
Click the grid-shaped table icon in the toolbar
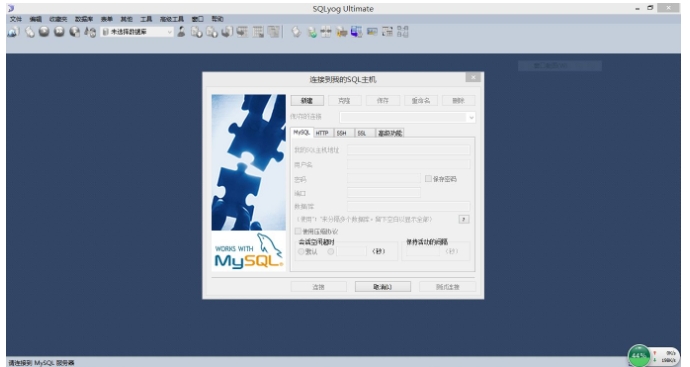click(258, 32)
